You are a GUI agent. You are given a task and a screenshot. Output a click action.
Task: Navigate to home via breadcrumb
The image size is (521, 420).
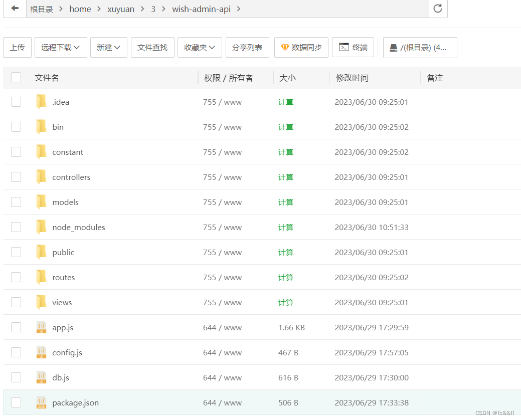(x=80, y=9)
